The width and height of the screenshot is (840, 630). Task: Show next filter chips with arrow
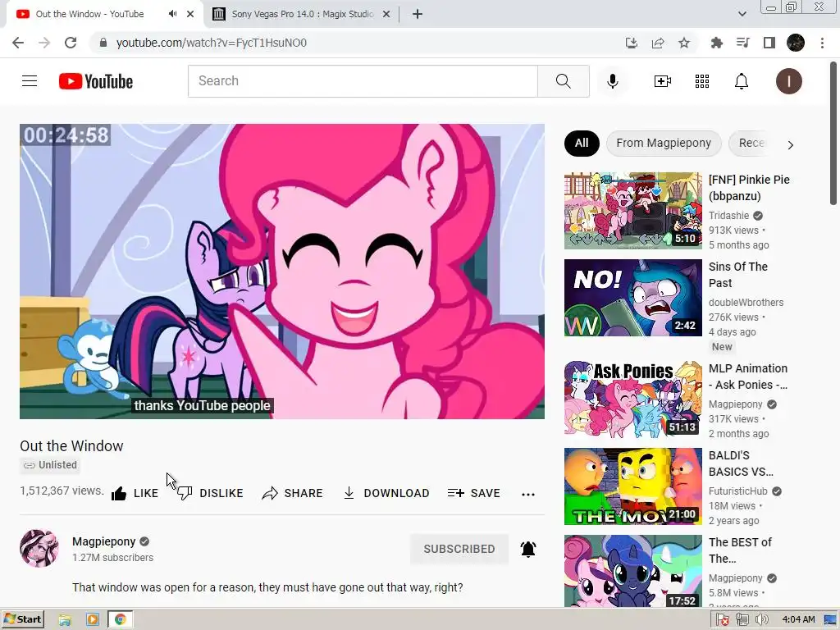pos(790,144)
